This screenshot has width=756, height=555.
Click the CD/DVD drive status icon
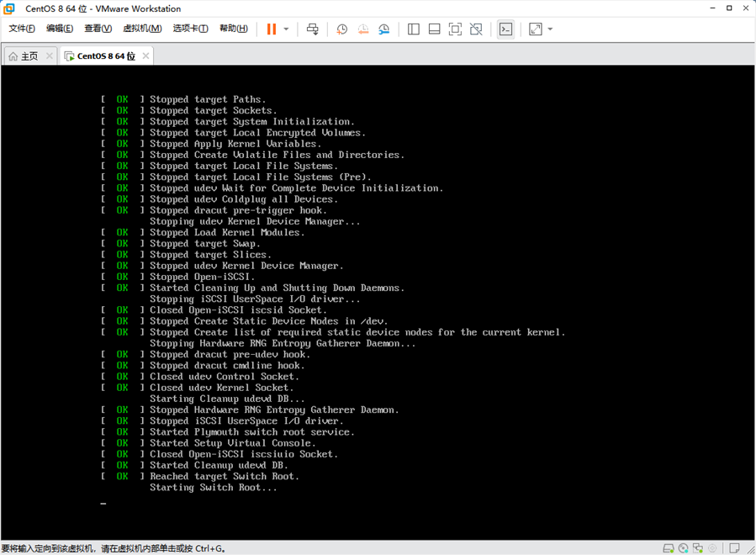point(683,548)
